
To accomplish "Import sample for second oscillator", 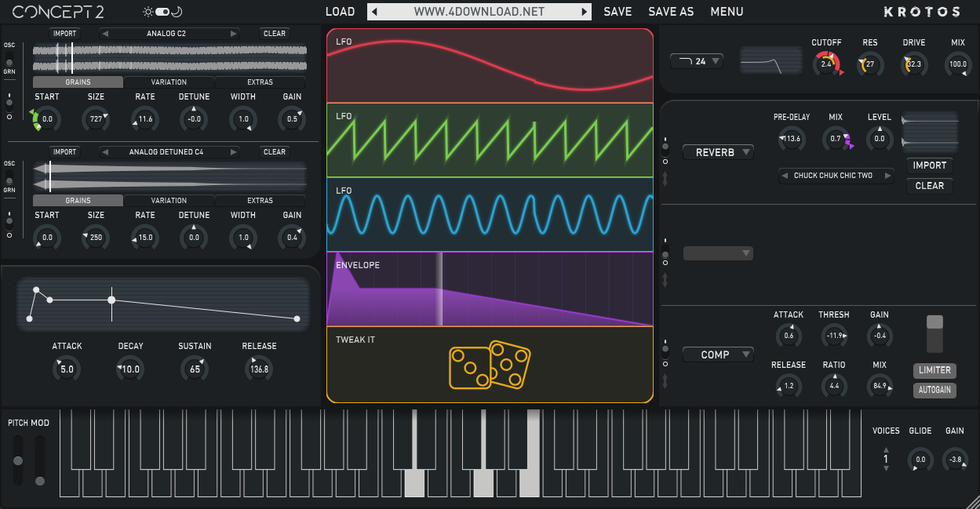I will coord(64,152).
